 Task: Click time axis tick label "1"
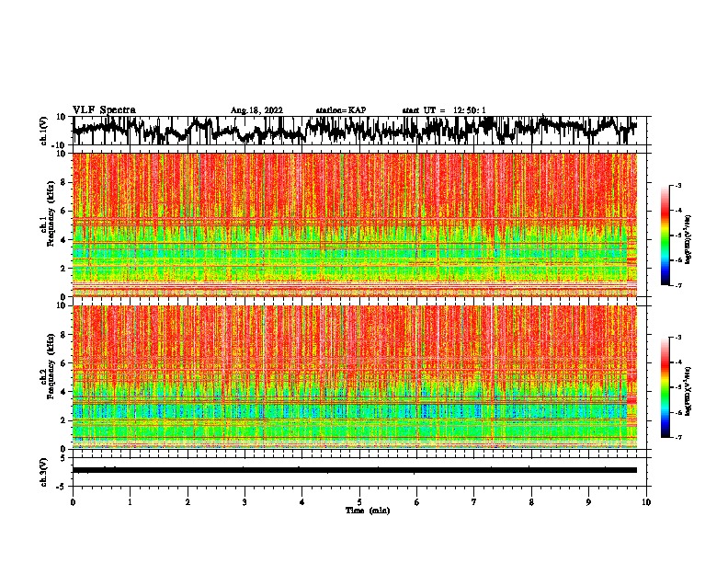pyautogui.click(x=130, y=502)
